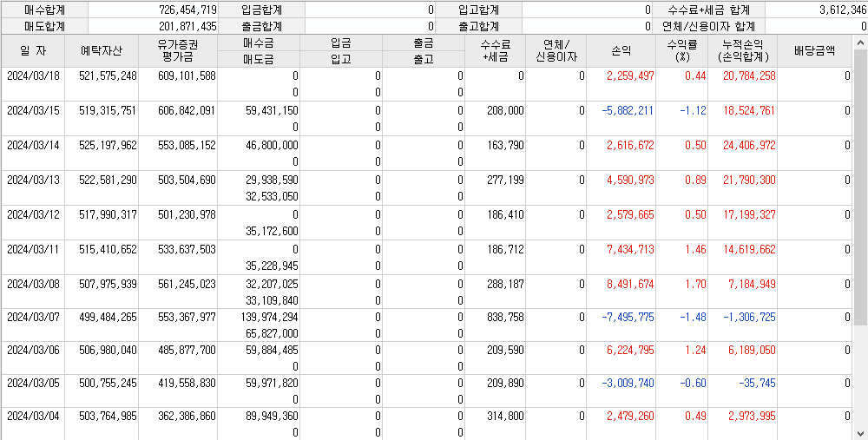Select the date 2024/03/13
This screenshot has width=868, height=440.
[x=33, y=180]
